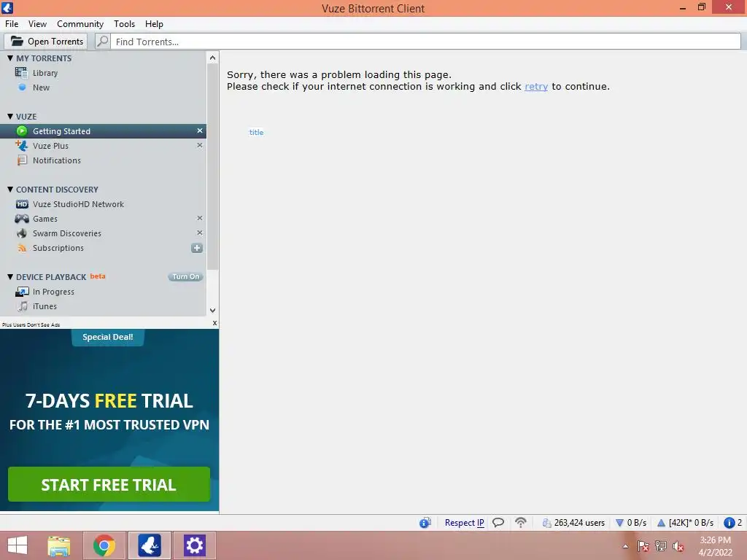Open the In Progress device icon

point(22,292)
